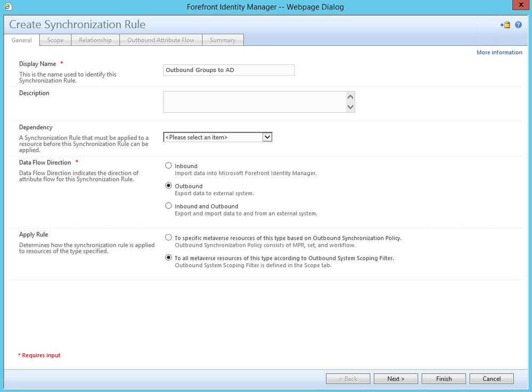View the Summary tab
Viewport: 532px width, 392px height.
pos(223,40)
